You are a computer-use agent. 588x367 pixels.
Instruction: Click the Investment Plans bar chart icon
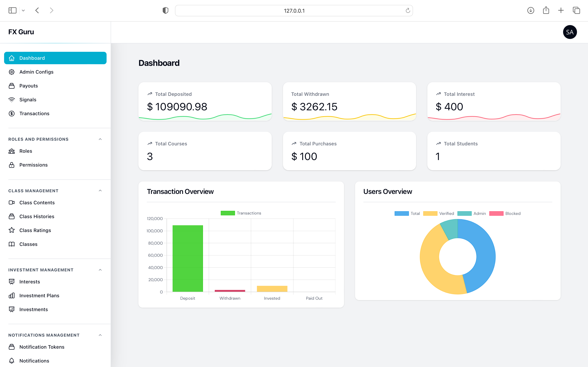pyautogui.click(x=12, y=295)
